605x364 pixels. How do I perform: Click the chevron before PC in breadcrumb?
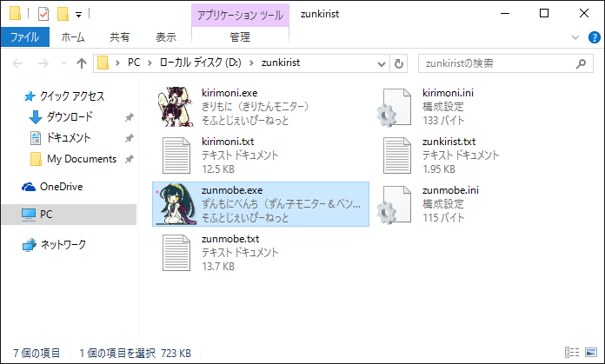(117, 63)
